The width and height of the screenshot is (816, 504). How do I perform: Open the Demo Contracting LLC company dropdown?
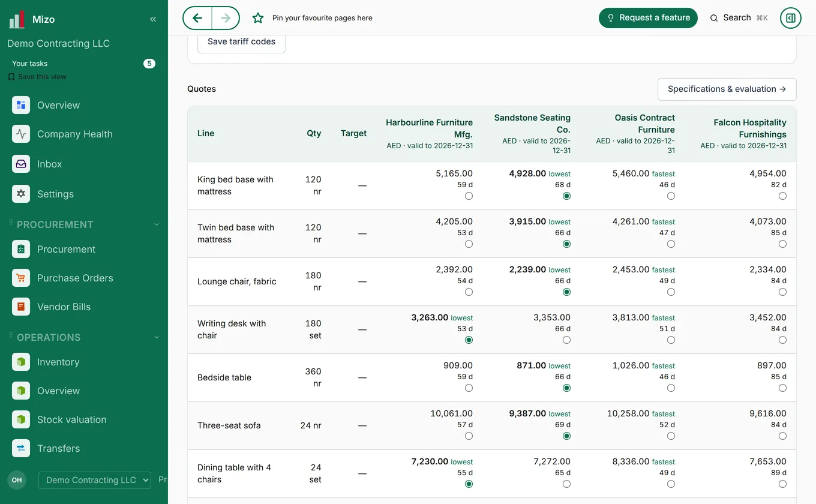(94, 480)
